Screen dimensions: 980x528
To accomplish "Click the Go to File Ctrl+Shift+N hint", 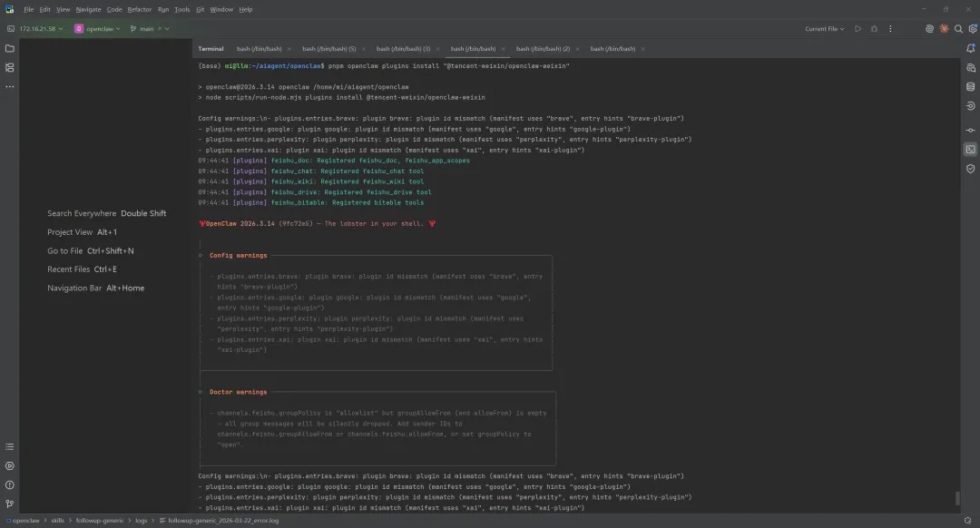I will click(91, 250).
